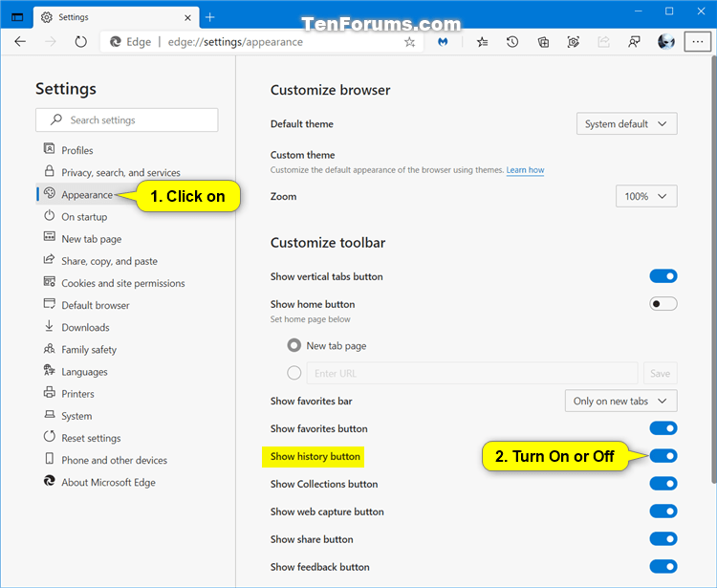Toggle Show web capture button switch
Viewport: 717px width, 588px height.
pos(663,512)
